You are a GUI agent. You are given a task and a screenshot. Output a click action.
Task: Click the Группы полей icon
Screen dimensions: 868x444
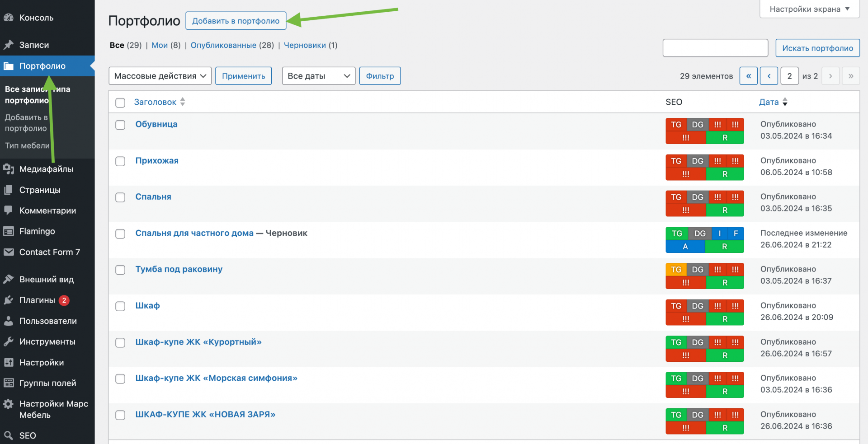[9, 383]
